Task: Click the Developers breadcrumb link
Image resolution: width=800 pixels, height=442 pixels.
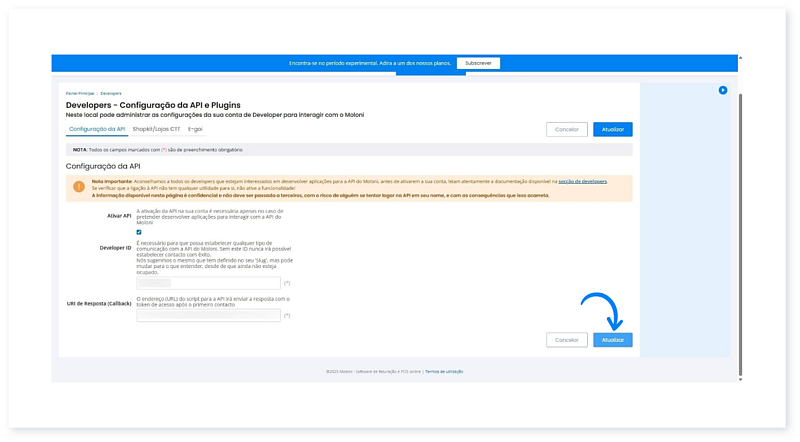Action: point(111,93)
